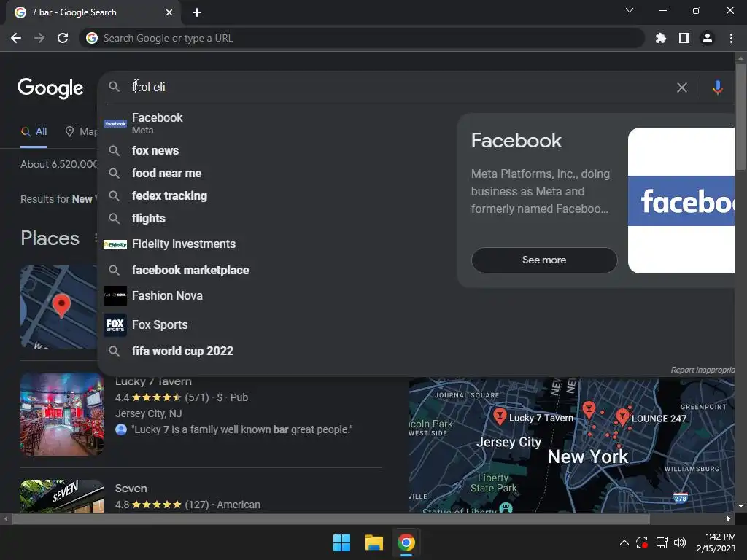Open the Extensions puzzle icon
The width and height of the screenshot is (747, 560).
pos(660,38)
